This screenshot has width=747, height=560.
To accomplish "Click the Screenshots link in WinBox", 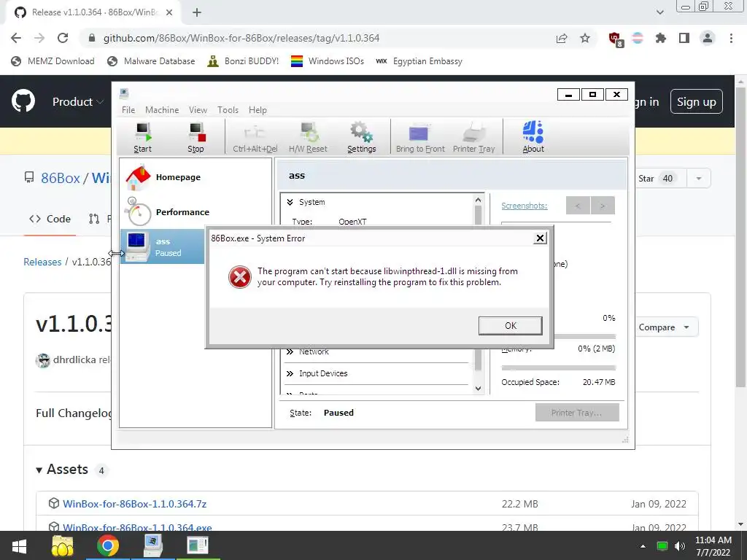I will pos(524,206).
